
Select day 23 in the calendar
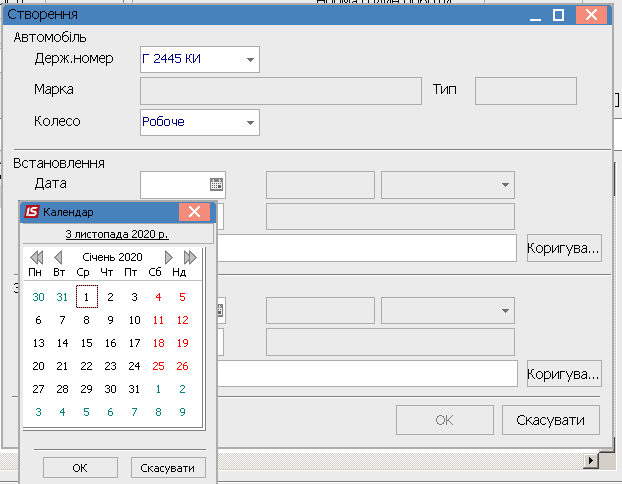tap(110, 366)
